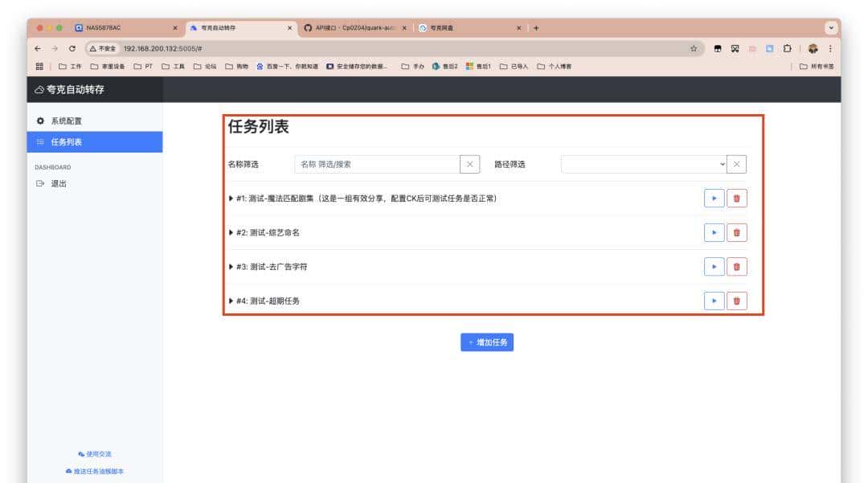Run task #1 测试-魔法匹配剧集 with play icon
Image resolution: width=868 pixels, height=483 pixels.
pos(714,199)
